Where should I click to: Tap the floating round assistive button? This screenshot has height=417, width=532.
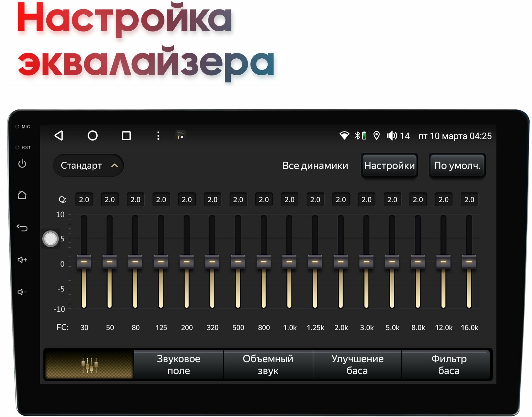pos(50,239)
